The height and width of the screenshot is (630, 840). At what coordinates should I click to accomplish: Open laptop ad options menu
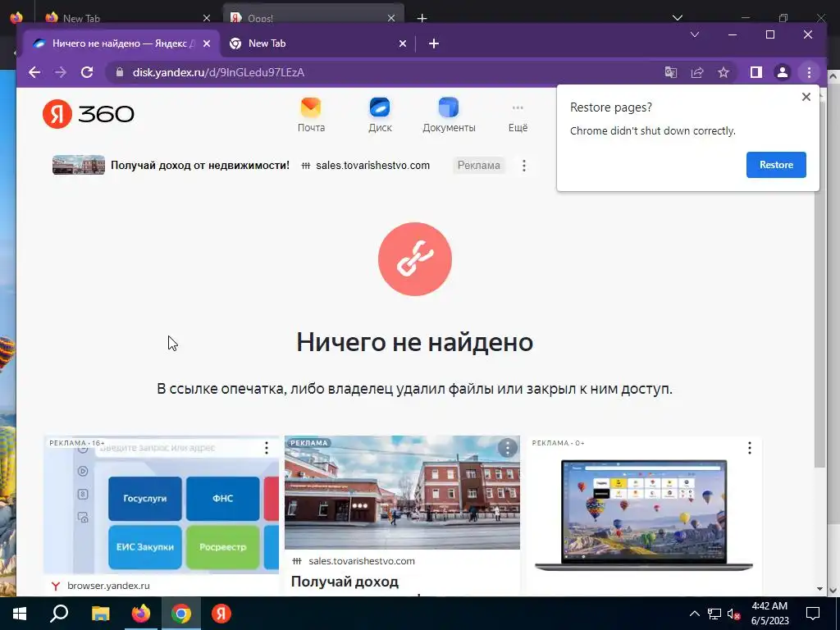click(x=750, y=448)
